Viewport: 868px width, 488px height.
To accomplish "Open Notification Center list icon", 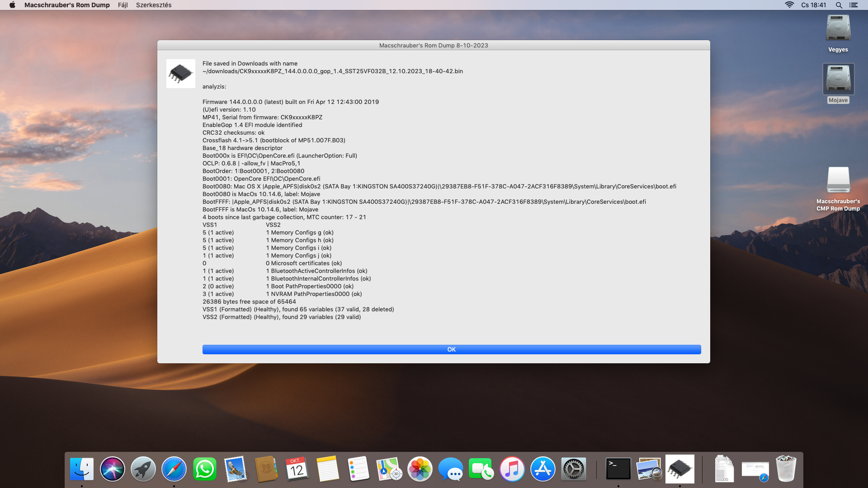I will [854, 5].
